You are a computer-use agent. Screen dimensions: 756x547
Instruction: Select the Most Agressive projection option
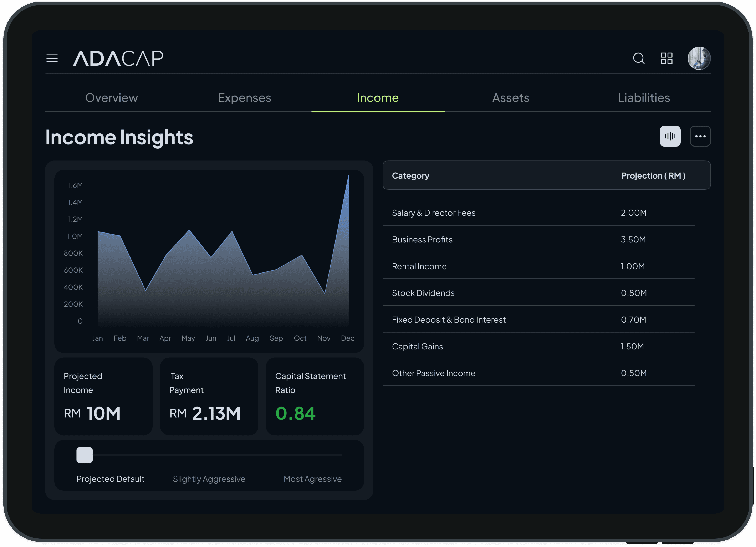click(312, 479)
